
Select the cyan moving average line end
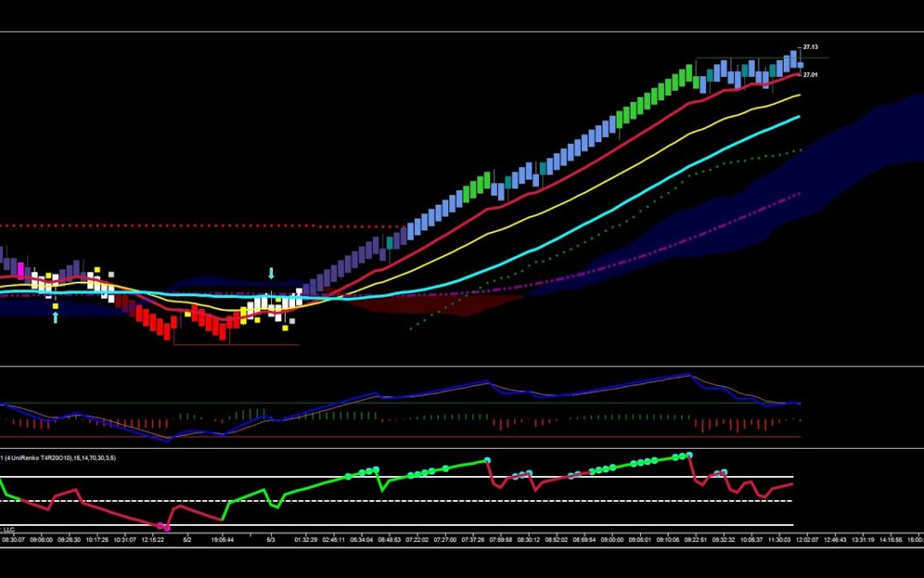click(798, 116)
